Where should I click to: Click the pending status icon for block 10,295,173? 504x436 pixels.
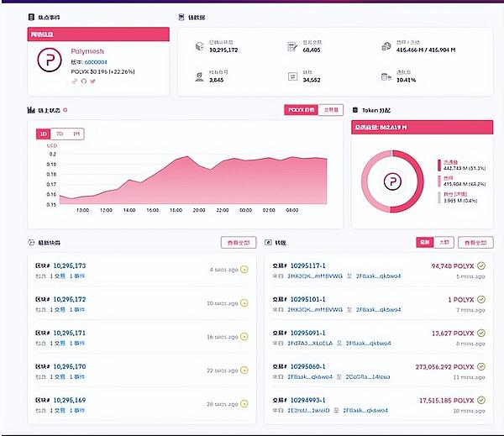[244, 270]
